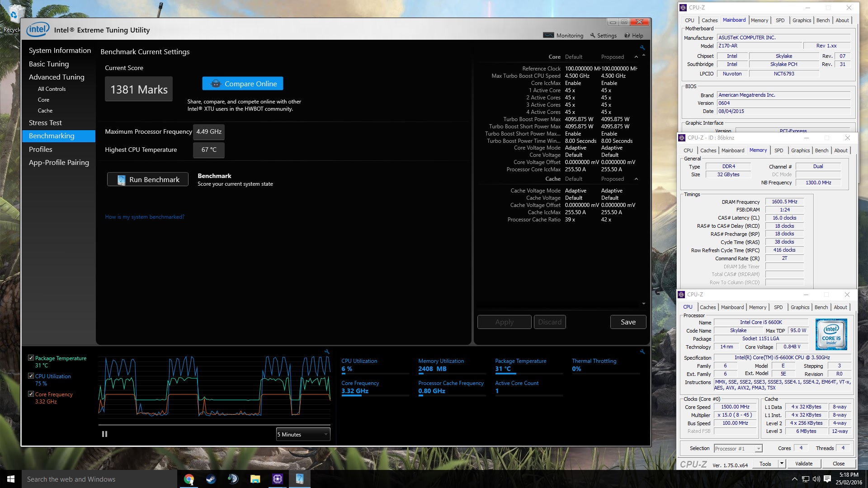Select System Information in XTU sidebar

60,51
